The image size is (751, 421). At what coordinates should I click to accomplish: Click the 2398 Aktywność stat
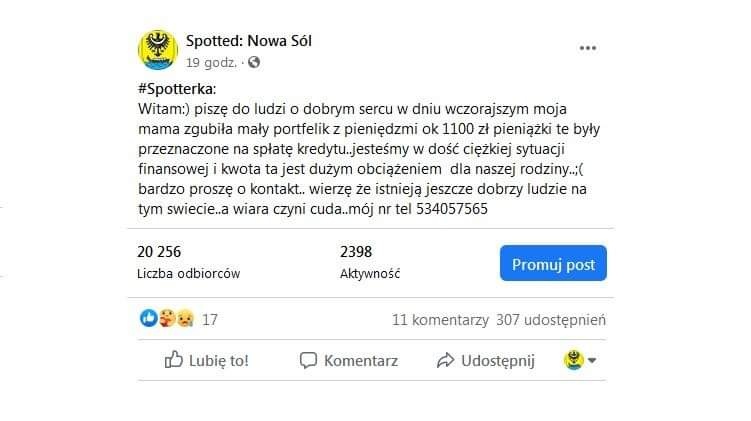(370, 262)
